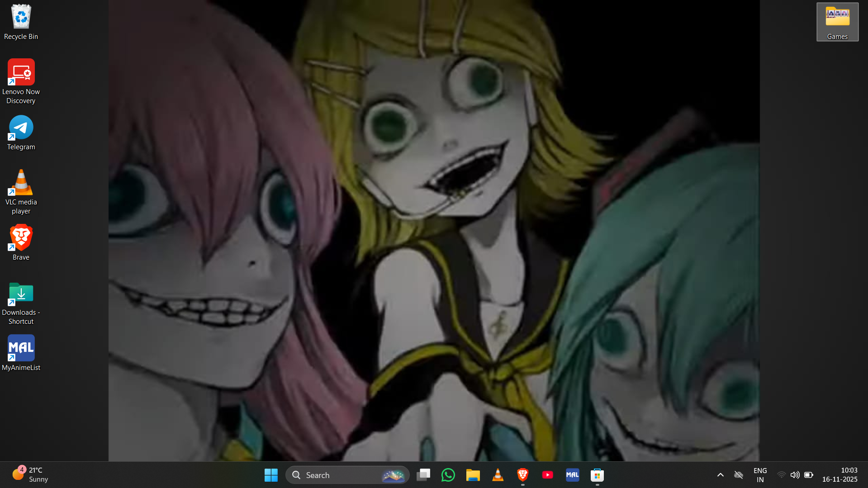The image size is (868, 488).
Task: Click the Windows Start button
Action: click(x=271, y=475)
